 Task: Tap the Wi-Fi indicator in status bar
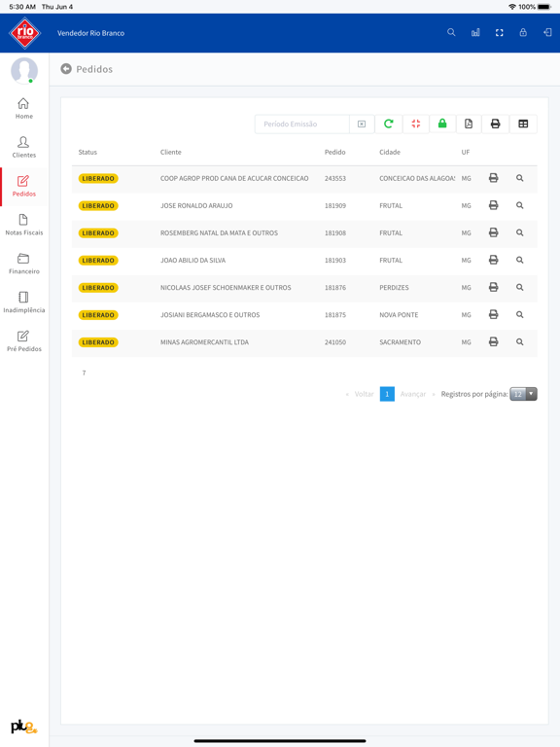pyautogui.click(x=512, y=7)
